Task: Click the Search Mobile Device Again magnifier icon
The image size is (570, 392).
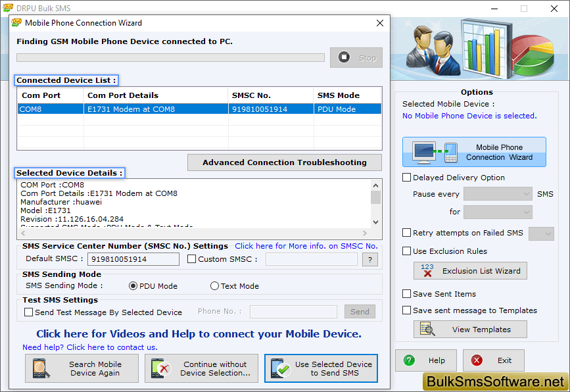Action: tap(40, 368)
